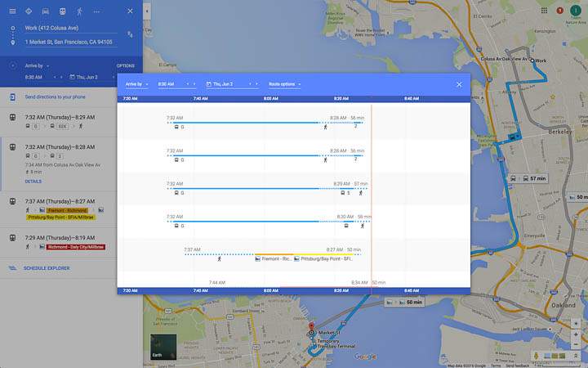The height and width of the screenshot is (368, 588).
Task: Go to next day in schedule explorer
Action: [257, 84]
